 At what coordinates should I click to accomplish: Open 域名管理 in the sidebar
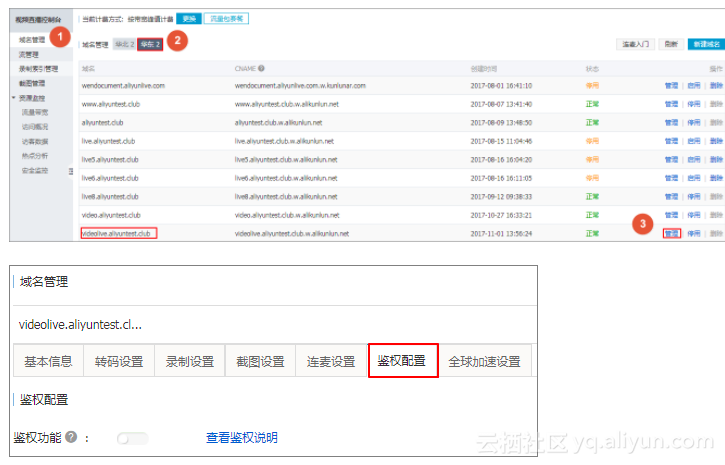pyautogui.click(x=32, y=40)
